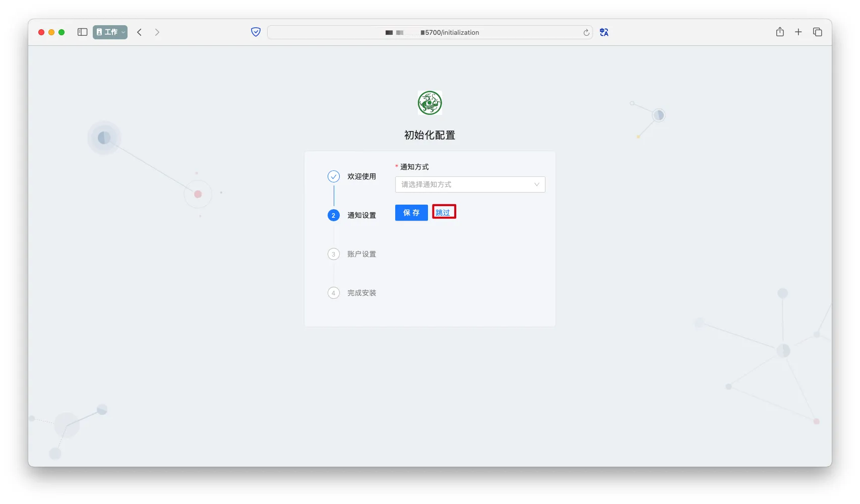Click the green dragon logo
Screen dimensions: 860x504
(429, 103)
